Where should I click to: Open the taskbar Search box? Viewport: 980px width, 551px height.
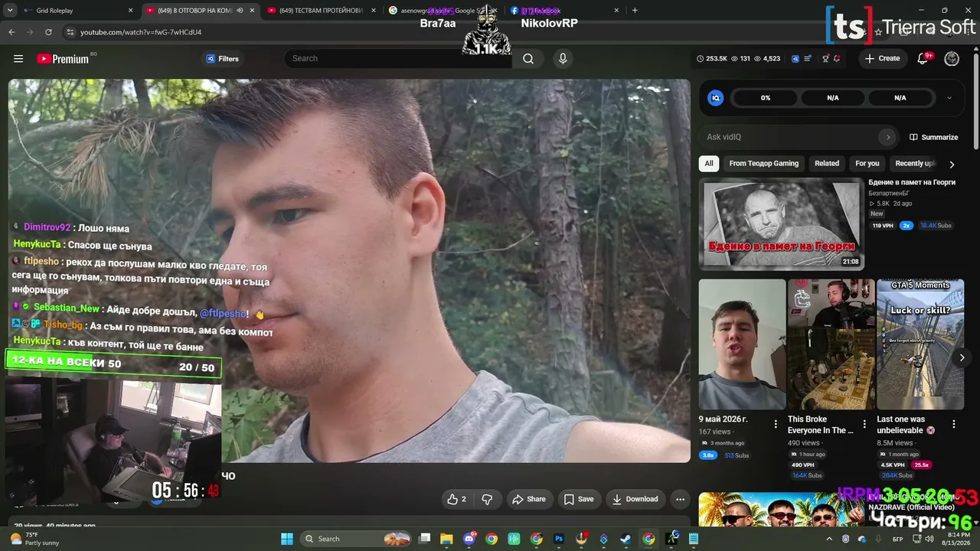pos(357,539)
